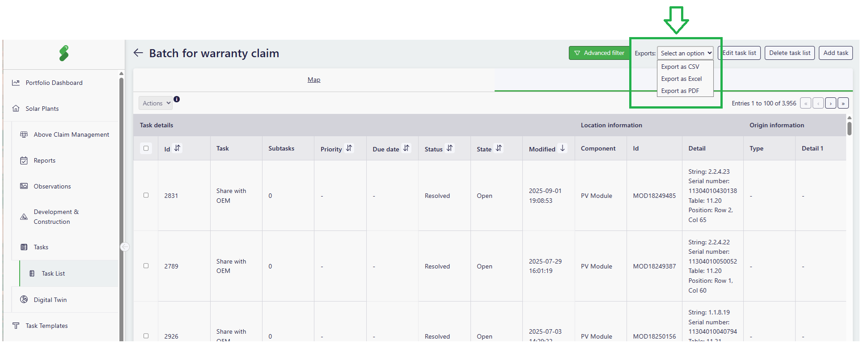868x352 pixels.
Task: Click the table vertical scrollbar thumb
Action: click(x=849, y=128)
